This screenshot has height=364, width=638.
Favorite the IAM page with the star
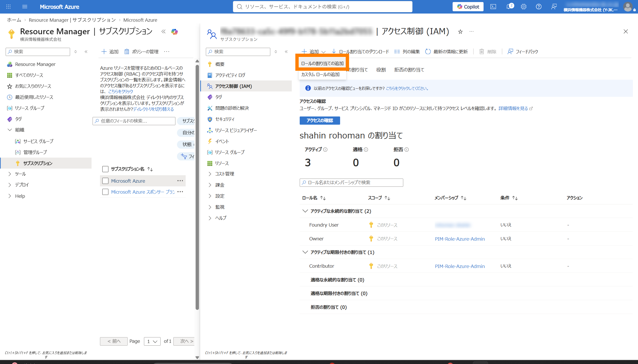[460, 31]
